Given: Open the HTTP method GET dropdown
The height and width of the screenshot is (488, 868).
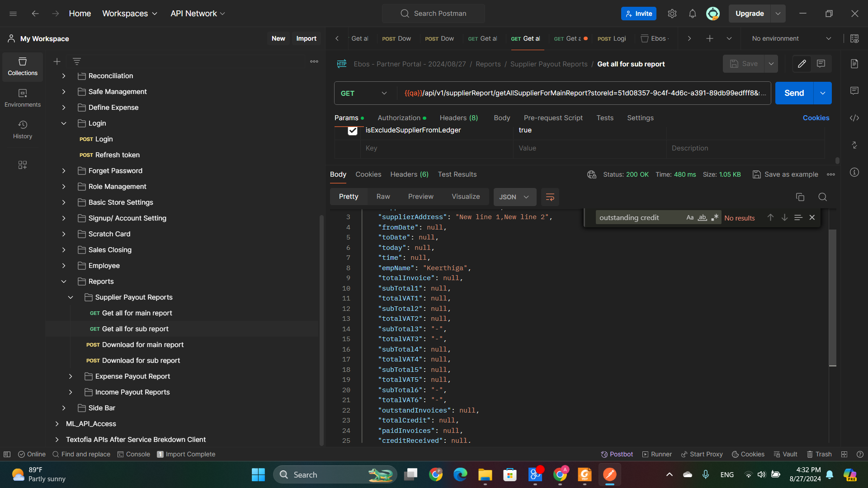Looking at the screenshot, I should (x=364, y=93).
